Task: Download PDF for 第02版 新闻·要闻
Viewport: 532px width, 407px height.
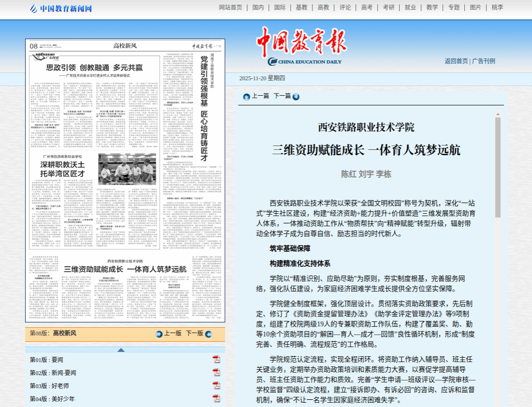Action: 216,372
